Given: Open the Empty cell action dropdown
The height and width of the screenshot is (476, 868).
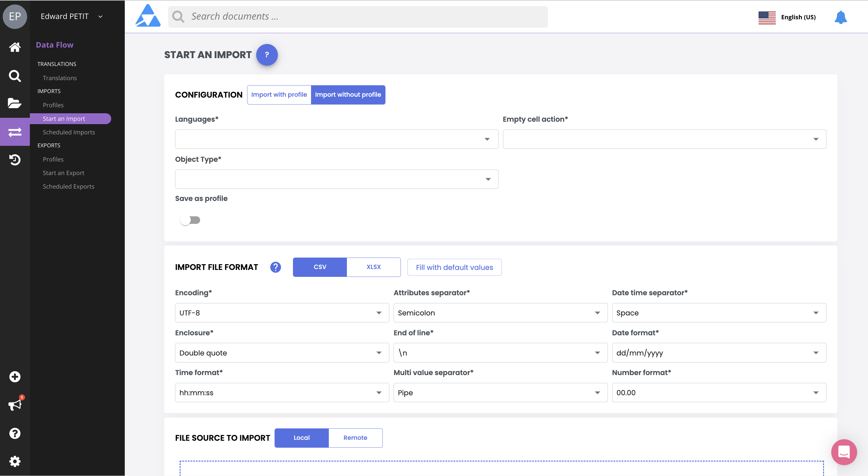Looking at the screenshot, I should coord(665,139).
